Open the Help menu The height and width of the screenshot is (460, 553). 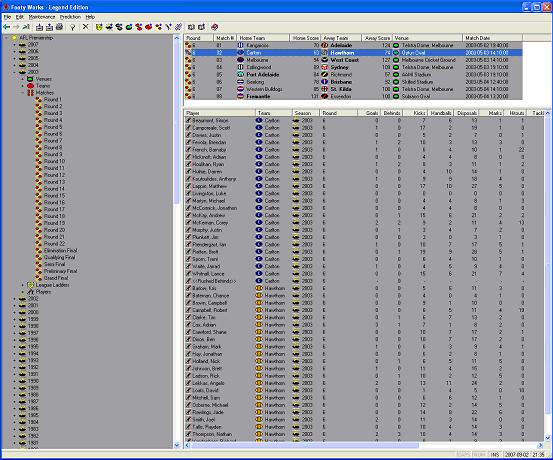(x=90, y=17)
